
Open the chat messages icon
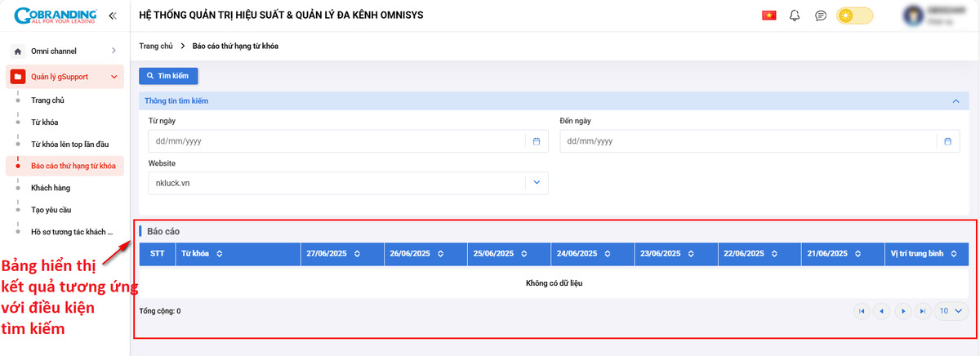(821, 16)
